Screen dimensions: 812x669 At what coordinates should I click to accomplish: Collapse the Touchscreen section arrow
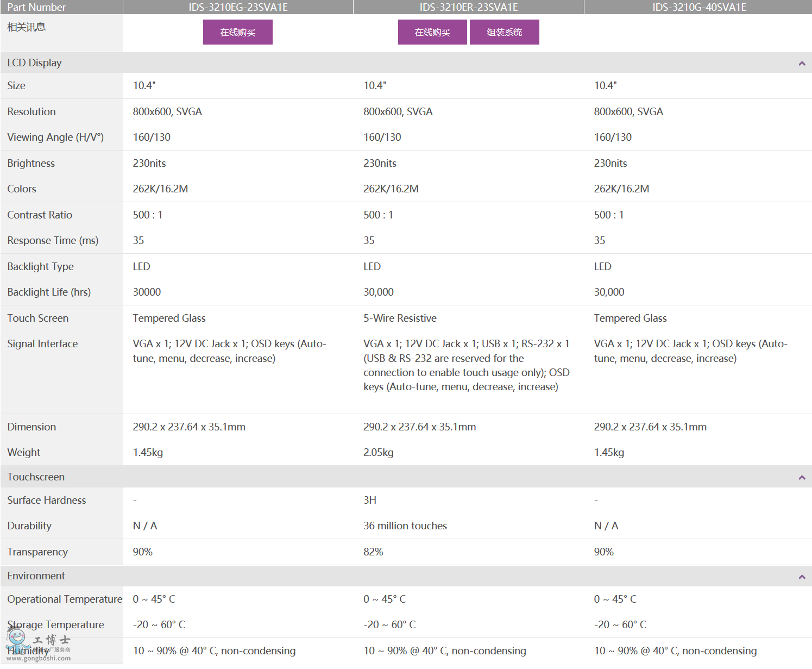click(x=801, y=478)
